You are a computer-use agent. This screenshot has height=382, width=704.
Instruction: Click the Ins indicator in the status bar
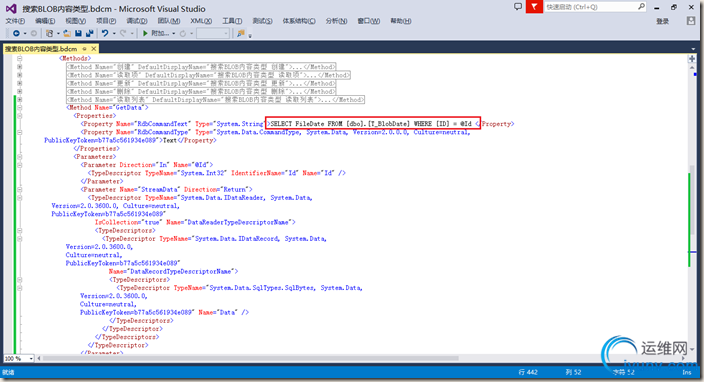coord(686,372)
